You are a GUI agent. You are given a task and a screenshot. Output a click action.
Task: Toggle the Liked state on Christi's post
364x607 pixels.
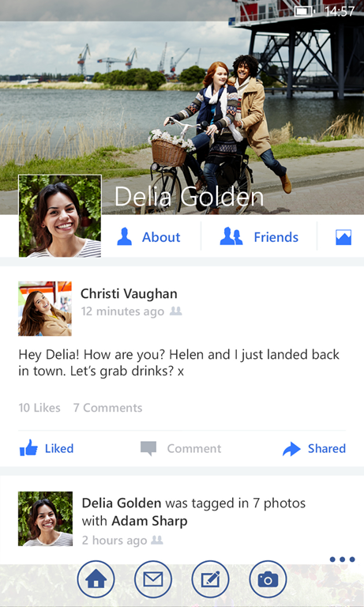[x=47, y=448]
